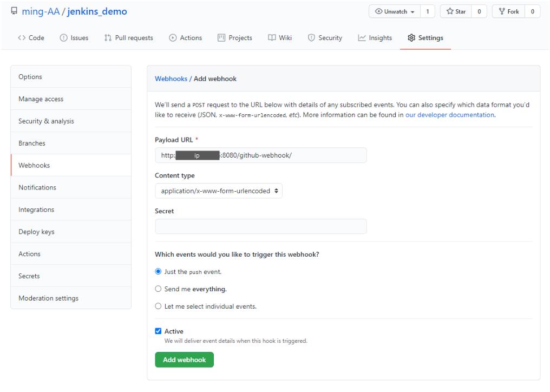
Task: Click the watchers count 1
Action: click(x=428, y=11)
